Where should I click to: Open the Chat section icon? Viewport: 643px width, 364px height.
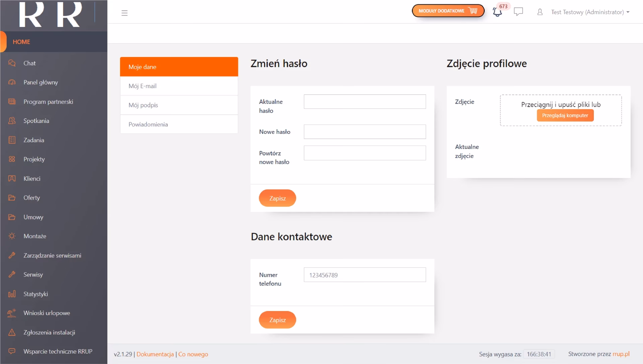click(x=12, y=63)
